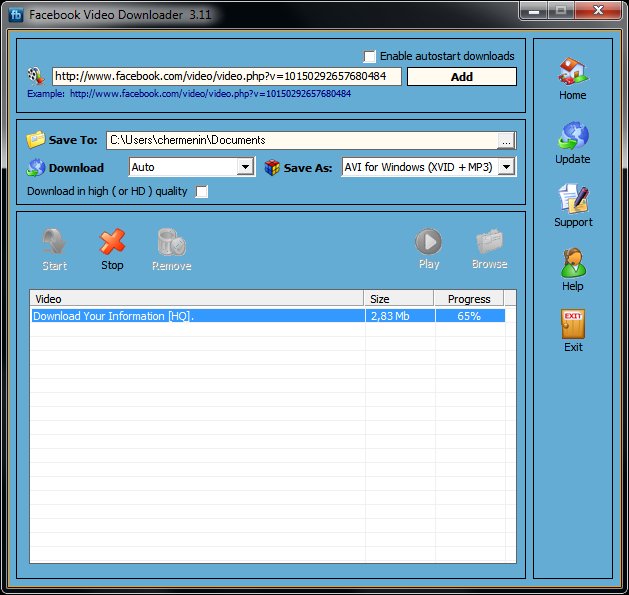Image resolution: width=629 pixels, height=595 pixels.
Task: Click the Save As cube icon
Action: point(272,167)
